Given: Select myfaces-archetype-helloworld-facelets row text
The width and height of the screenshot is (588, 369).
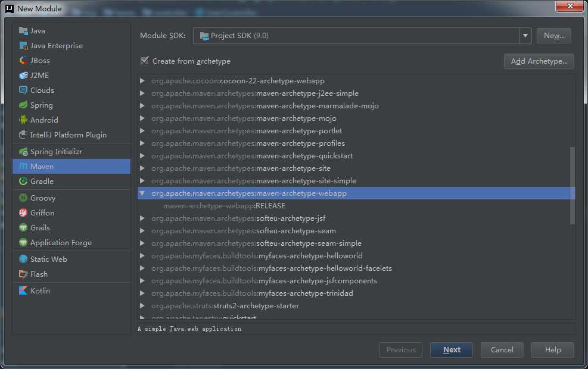Looking at the screenshot, I should 272,268.
